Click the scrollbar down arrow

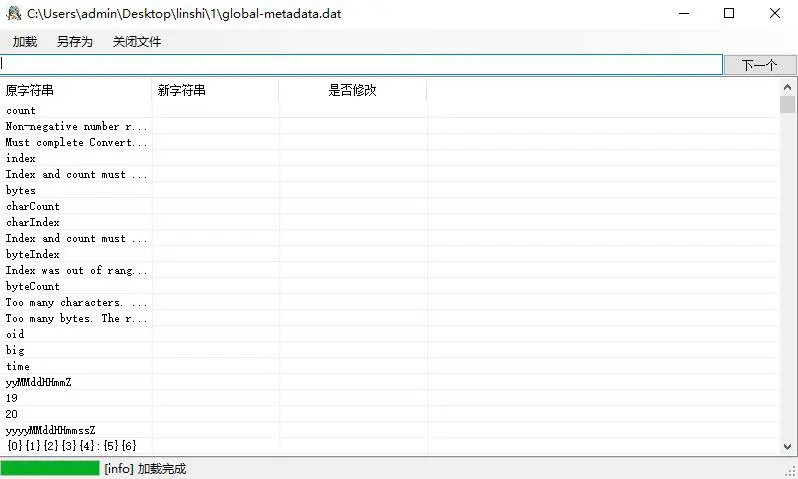coord(787,446)
